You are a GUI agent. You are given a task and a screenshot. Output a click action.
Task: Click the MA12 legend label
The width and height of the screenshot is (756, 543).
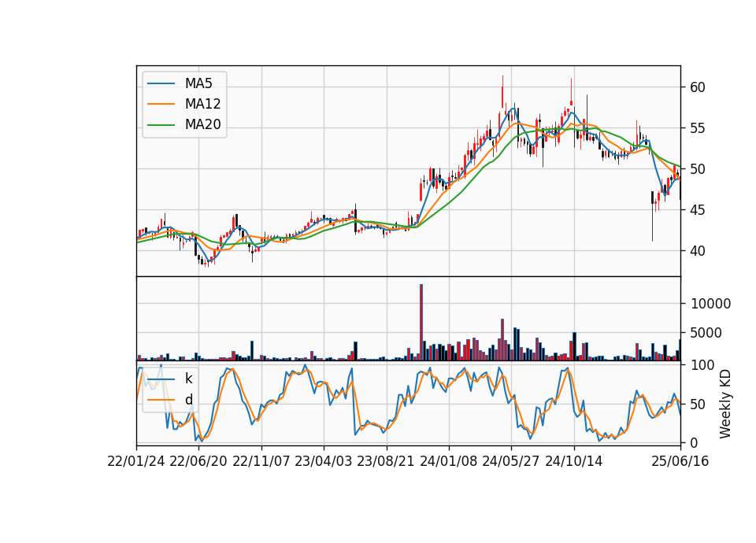click(203, 104)
